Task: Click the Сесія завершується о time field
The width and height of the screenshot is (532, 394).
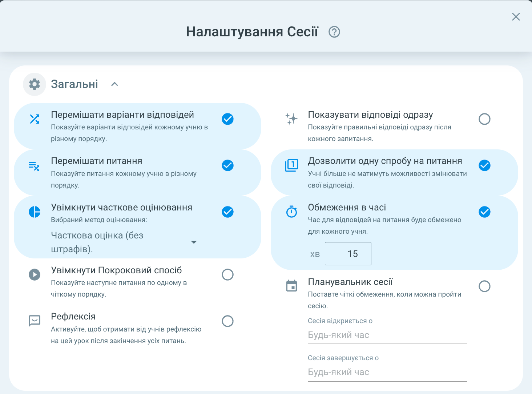Action: coord(387,372)
